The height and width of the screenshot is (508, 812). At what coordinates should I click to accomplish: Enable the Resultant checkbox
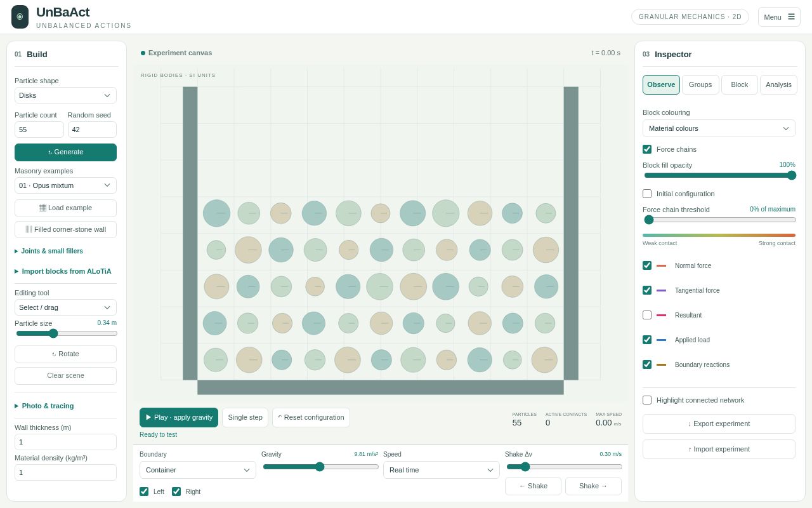[647, 315]
